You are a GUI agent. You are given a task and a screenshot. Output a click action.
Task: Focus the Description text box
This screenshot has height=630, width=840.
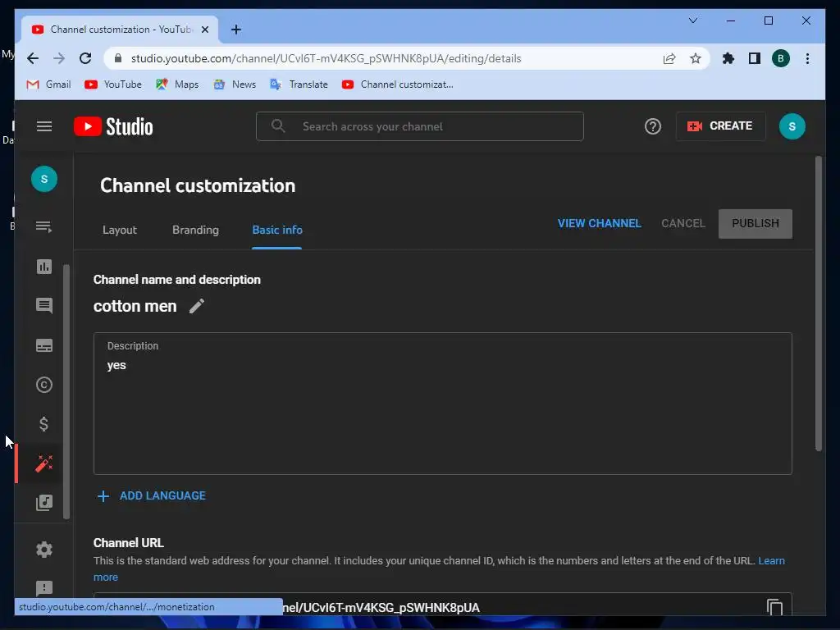[442, 404]
